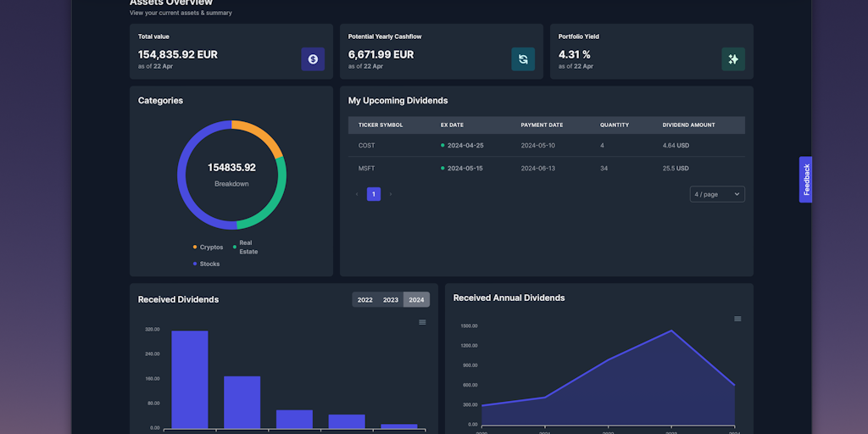Toggle the Real Estate legend item
Screen dimensions: 868x434
click(x=245, y=248)
